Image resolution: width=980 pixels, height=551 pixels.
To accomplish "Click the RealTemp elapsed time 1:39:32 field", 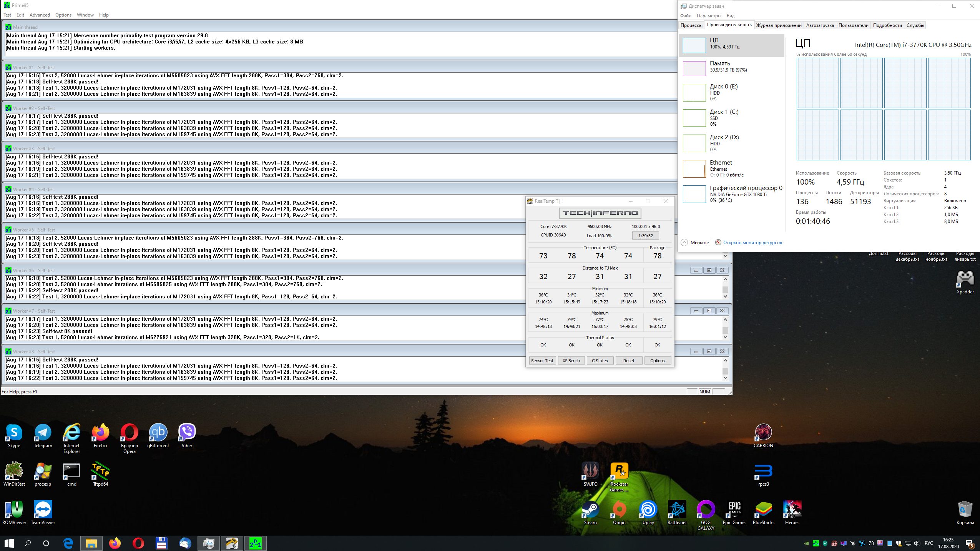I will (x=645, y=236).
